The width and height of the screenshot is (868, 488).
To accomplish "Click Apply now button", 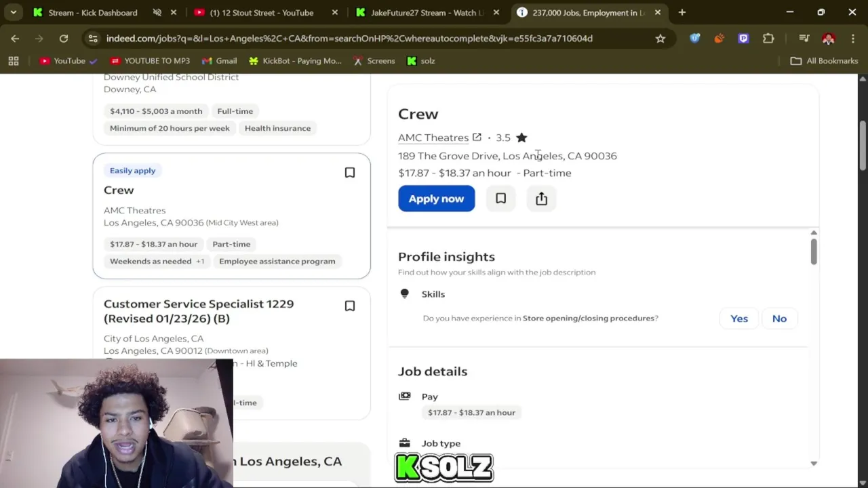I will 436,199.
